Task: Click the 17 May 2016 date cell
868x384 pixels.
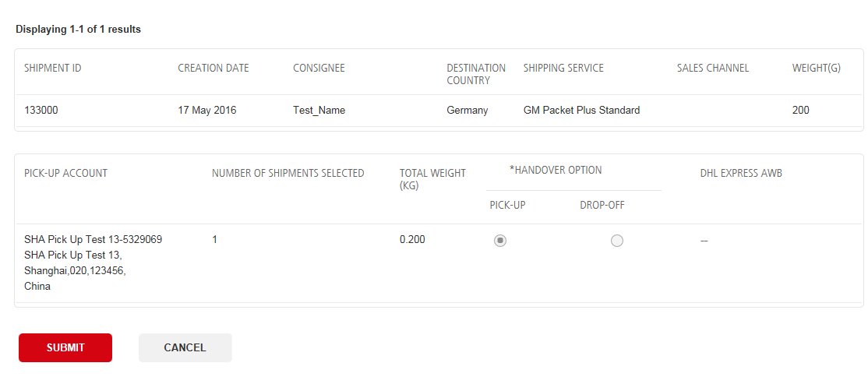Action: coord(207,111)
